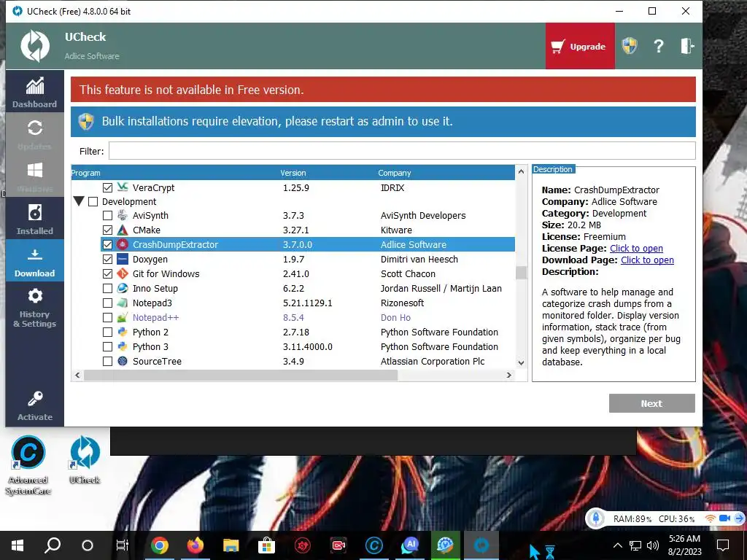Open Google Chrome from taskbar
Viewport: 747px width, 560px height.
coord(160,545)
